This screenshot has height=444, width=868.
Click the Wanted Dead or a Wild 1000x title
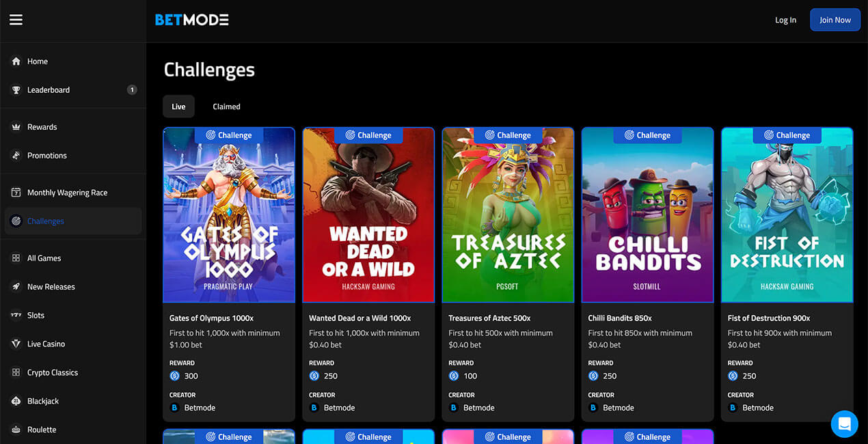click(360, 318)
